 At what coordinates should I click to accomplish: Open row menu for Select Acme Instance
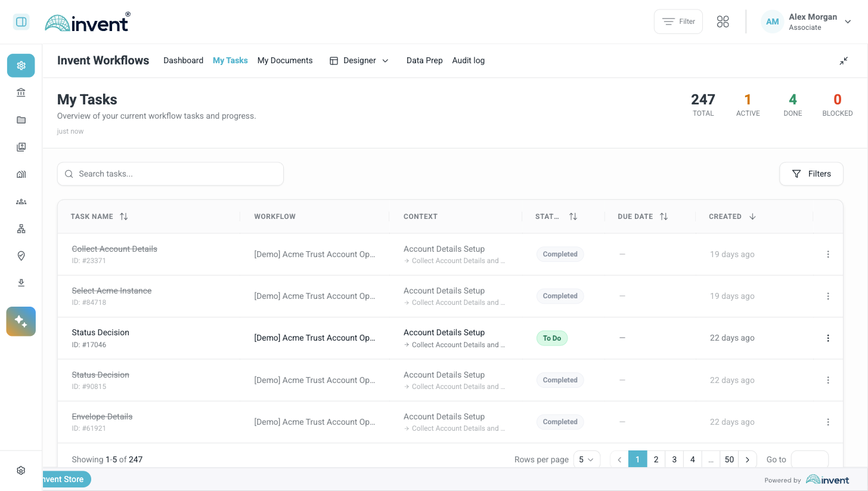(x=828, y=296)
